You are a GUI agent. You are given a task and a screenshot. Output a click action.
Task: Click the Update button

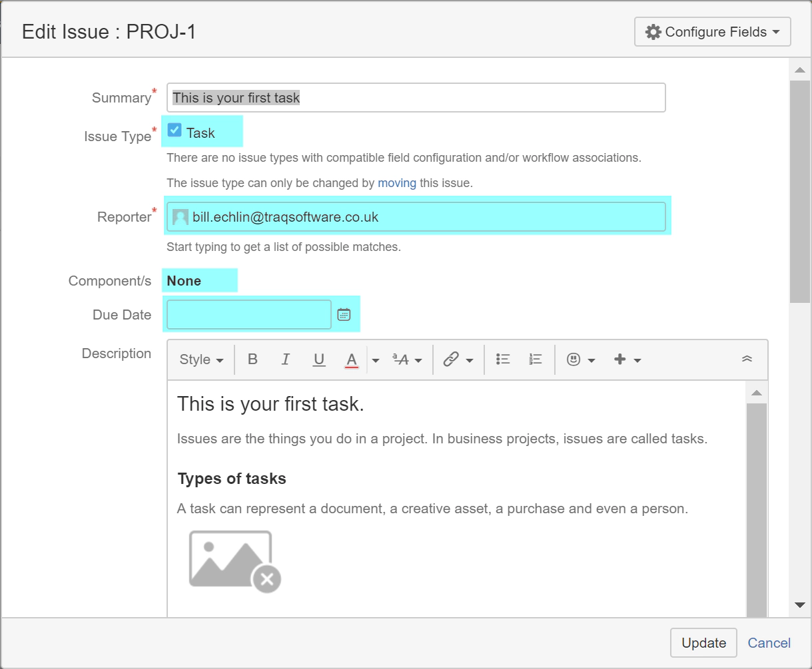(x=703, y=642)
